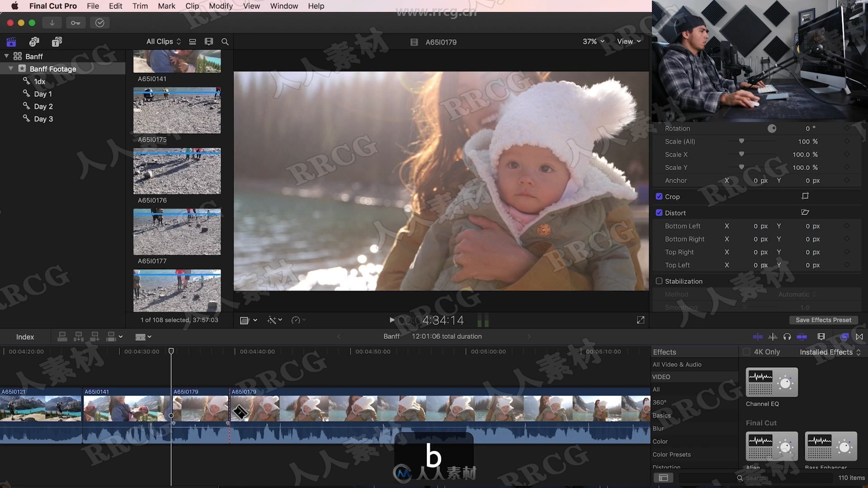Viewport: 868px width, 488px height.
Task: Toggle effects browser sidebar icon
Action: click(x=663, y=478)
